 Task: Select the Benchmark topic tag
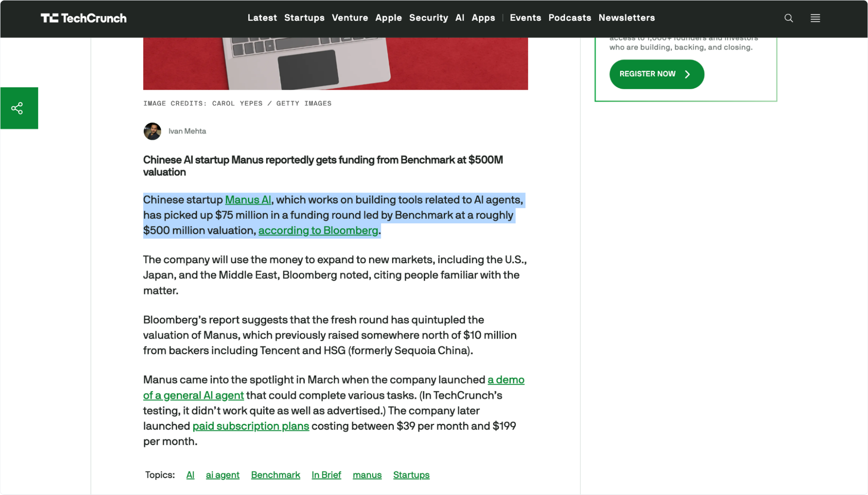pyautogui.click(x=275, y=475)
